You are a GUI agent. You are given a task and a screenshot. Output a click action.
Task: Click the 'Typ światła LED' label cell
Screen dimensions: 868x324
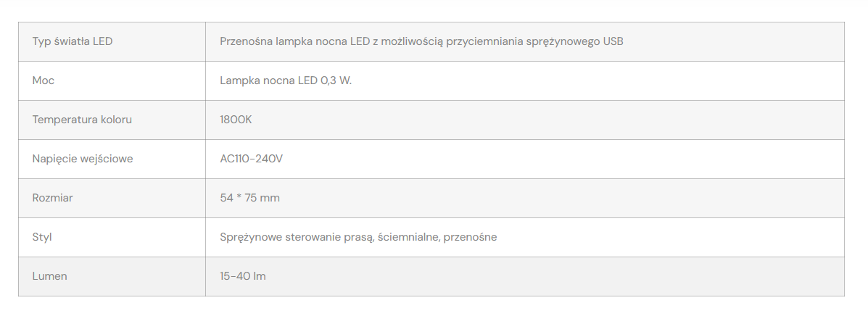(73, 41)
